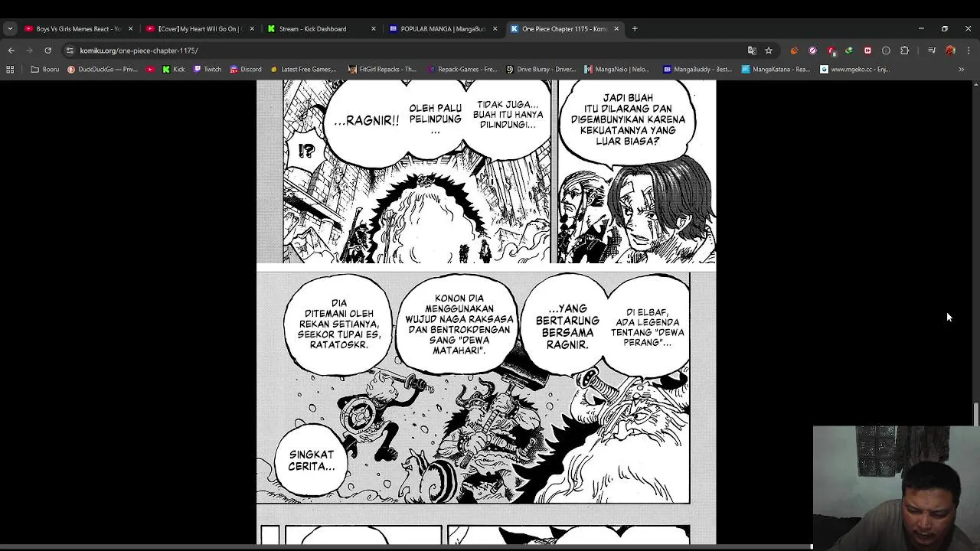The image size is (980, 551).
Task: Open the red extension with badge
Action: tap(831, 51)
